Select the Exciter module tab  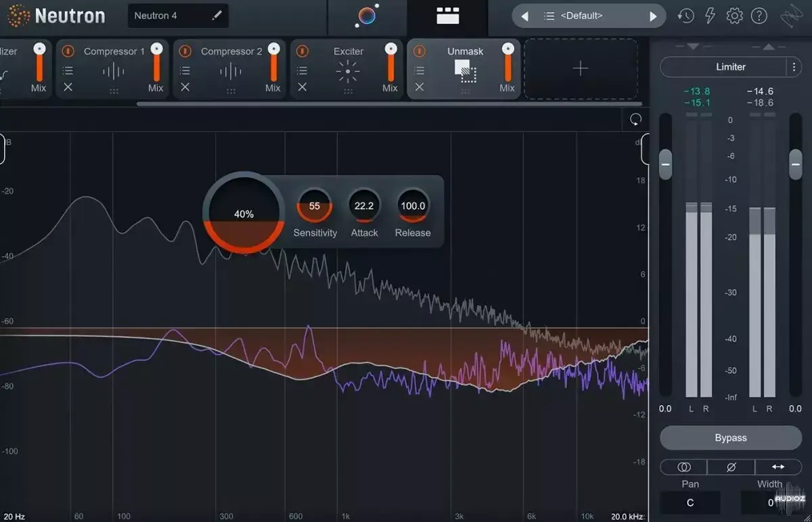[346, 69]
